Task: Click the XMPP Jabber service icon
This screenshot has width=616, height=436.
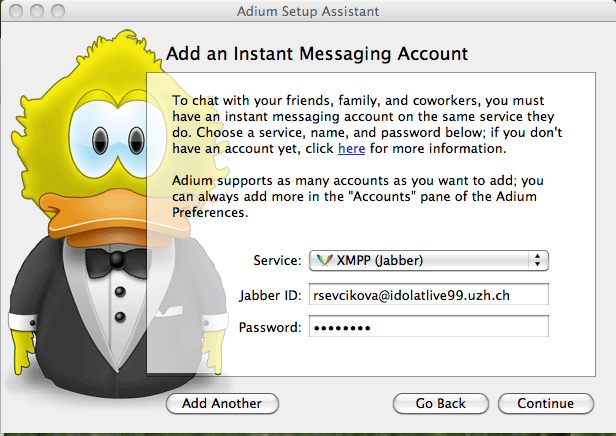Action: pyautogui.click(x=324, y=260)
